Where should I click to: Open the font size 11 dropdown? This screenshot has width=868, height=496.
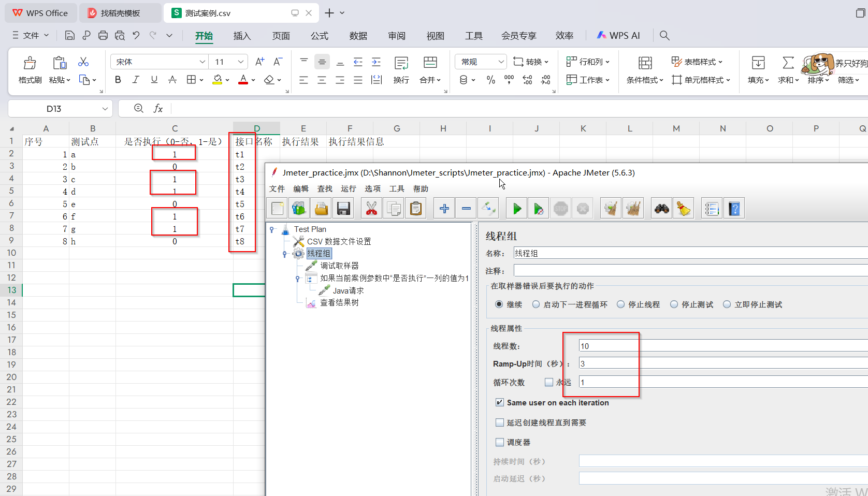click(x=241, y=62)
